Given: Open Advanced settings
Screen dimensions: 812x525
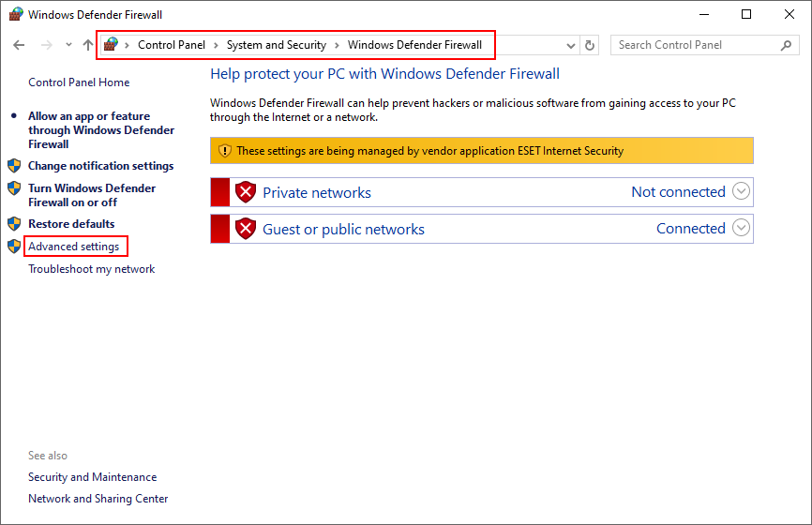Looking at the screenshot, I should pyautogui.click(x=73, y=247).
